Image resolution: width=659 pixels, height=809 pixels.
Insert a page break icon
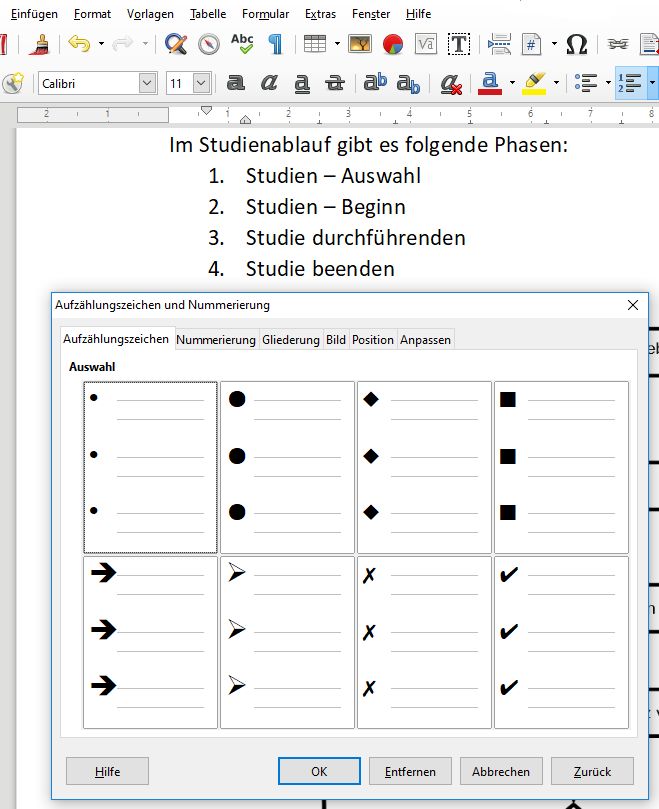(x=499, y=44)
